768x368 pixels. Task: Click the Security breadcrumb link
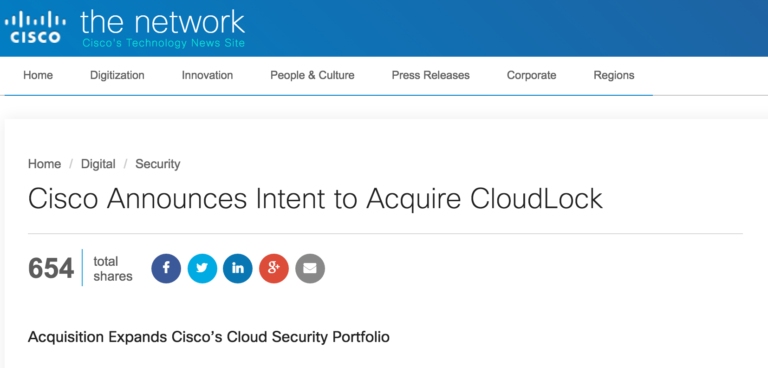click(158, 164)
